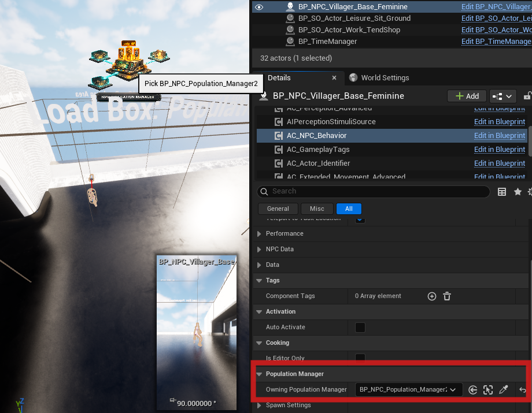Toggle visibility eye for BP_NPC_Villager_Base_Feminine

coord(259,7)
